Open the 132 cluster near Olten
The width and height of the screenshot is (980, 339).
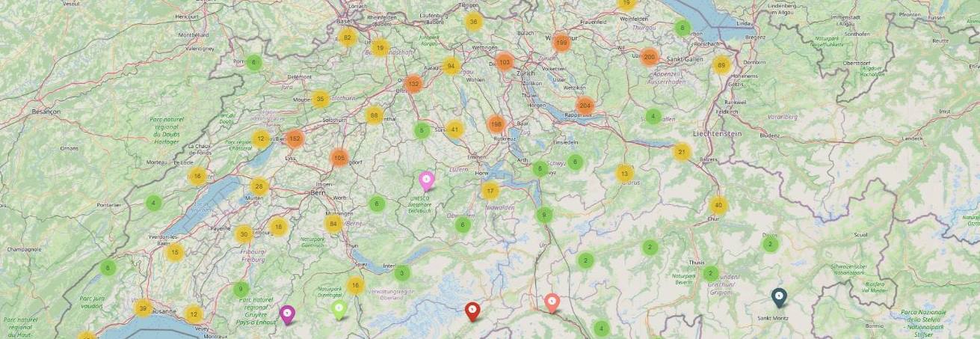click(414, 84)
